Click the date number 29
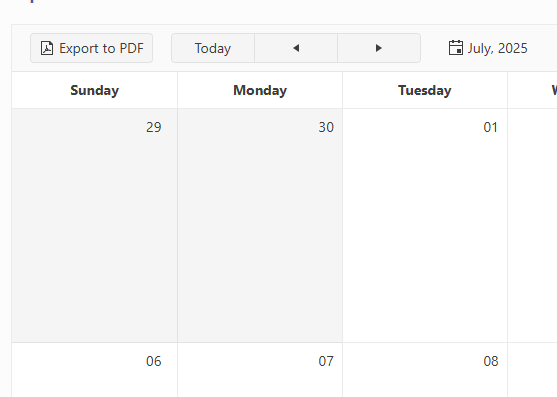This screenshot has width=557, height=397. click(153, 127)
